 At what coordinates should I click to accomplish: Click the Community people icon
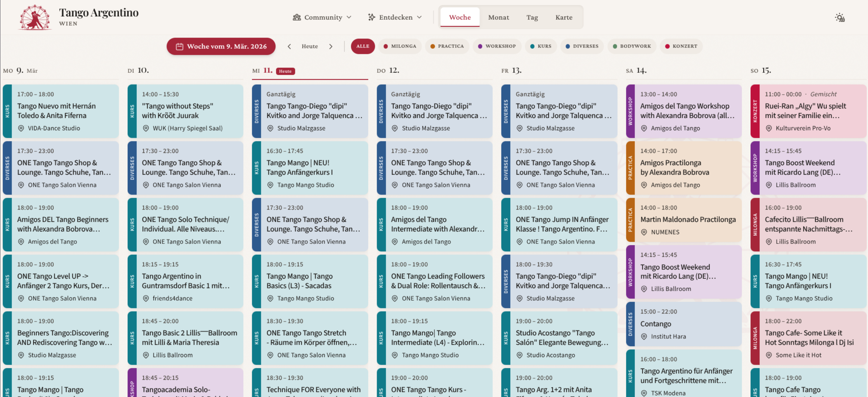click(296, 17)
